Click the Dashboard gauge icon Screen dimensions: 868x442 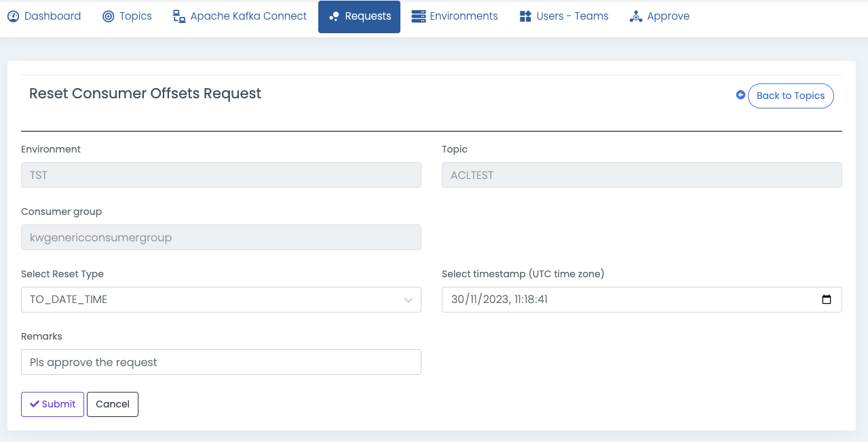[x=13, y=16]
